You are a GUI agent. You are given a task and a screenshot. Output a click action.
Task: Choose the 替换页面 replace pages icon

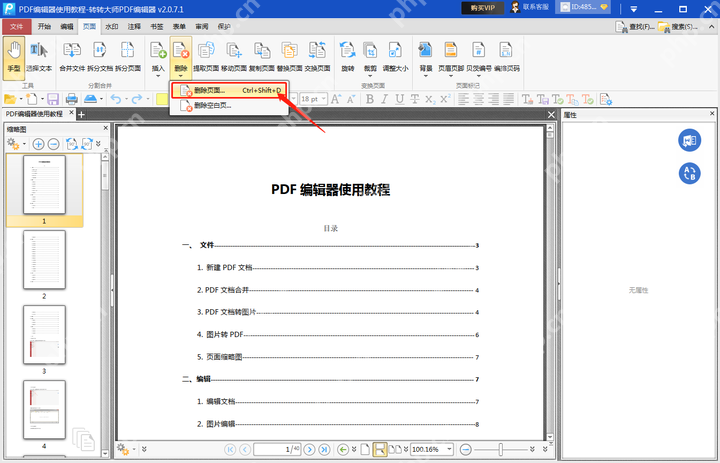coord(289,57)
